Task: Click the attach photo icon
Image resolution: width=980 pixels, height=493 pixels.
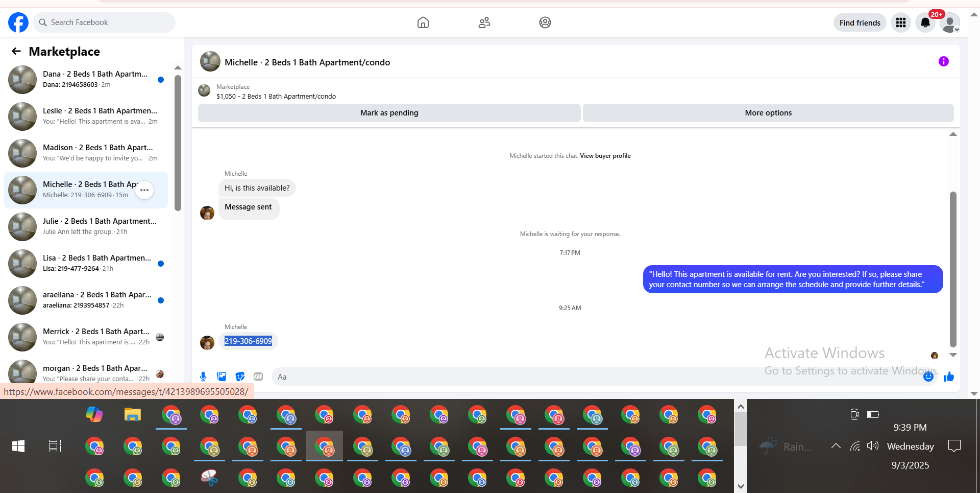Action: coord(222,377)
